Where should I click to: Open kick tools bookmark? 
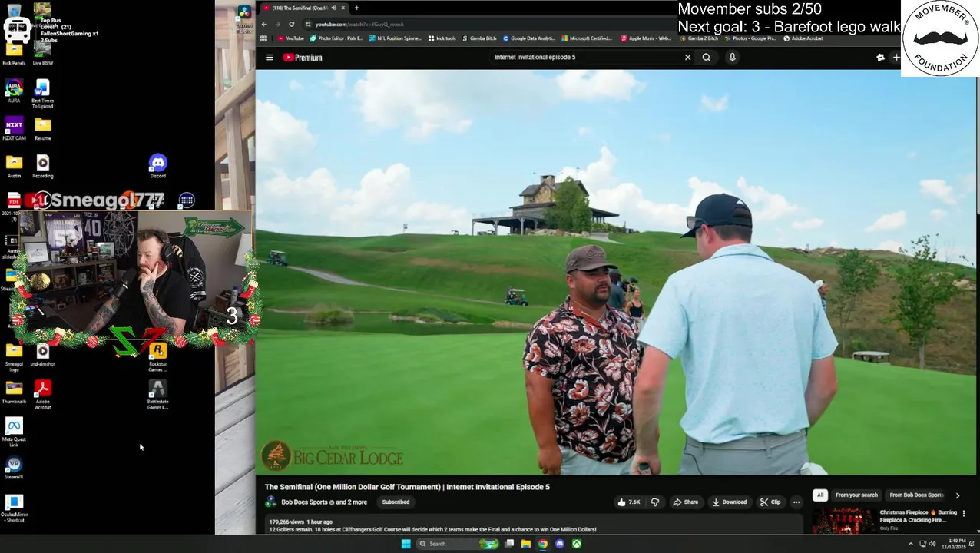442,38
